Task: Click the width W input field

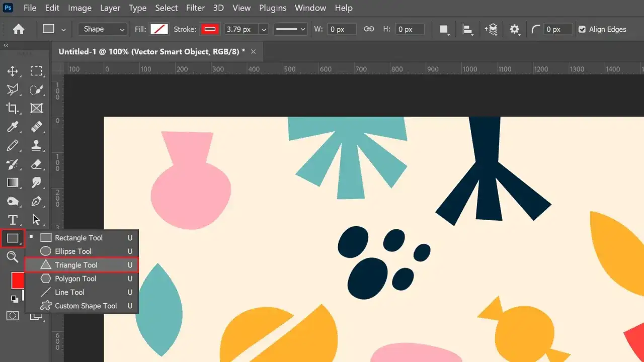Action: (x=342, y=29)
